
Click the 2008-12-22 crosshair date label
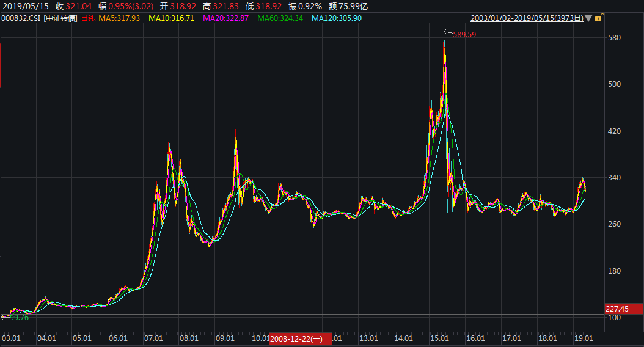click(x=300, y=339)
